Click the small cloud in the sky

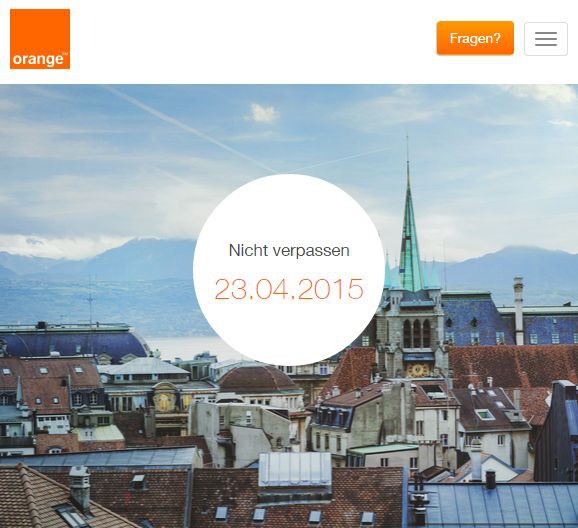coord(262,112)
